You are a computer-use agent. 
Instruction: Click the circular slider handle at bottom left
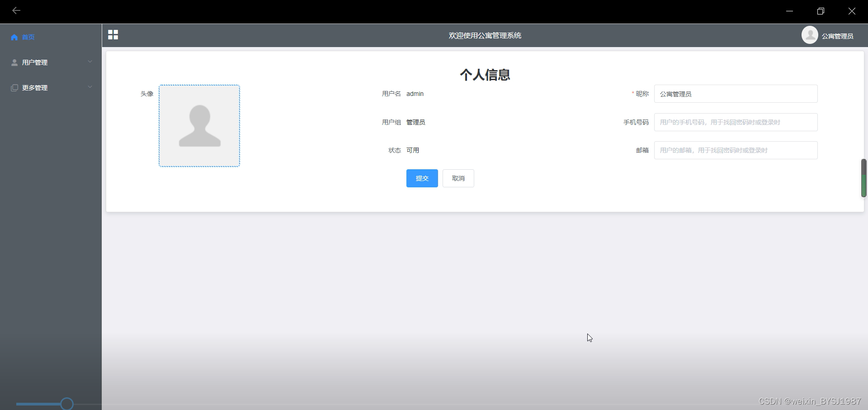[67, 404]
